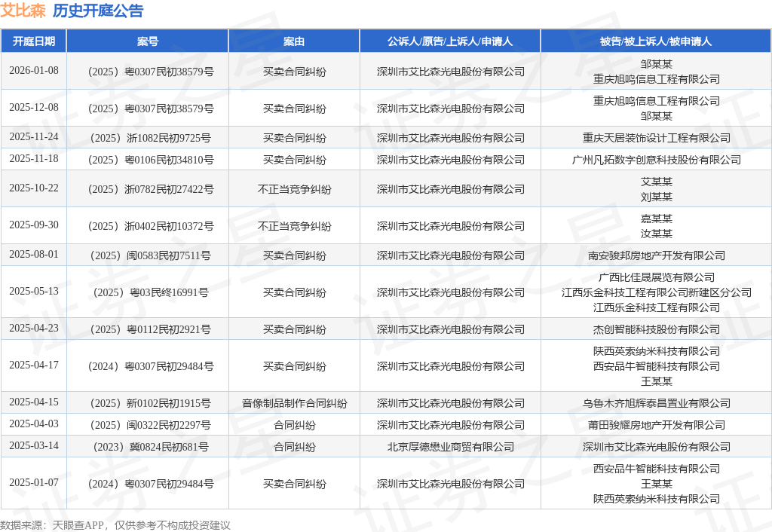Click the date 2025-04-23
772x532 pixels.
coord(33,329)
